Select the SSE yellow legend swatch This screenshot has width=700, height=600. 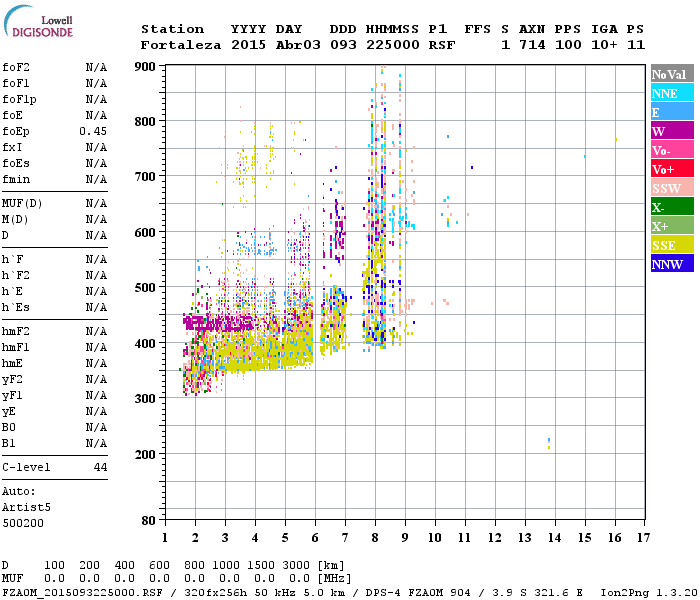click(x=672, y=245)
